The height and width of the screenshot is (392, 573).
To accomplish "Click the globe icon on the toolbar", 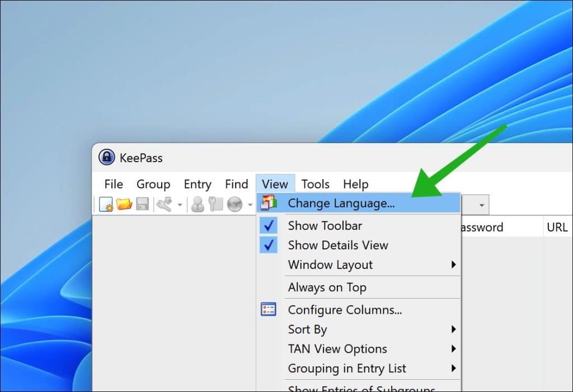I will (x=235, y=204).
